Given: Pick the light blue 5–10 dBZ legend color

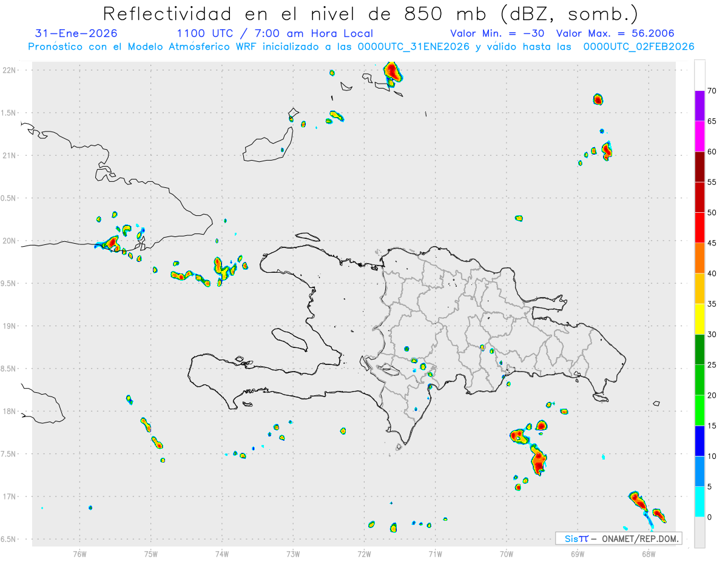Looking at the screenshot, I should coord(699,472).
